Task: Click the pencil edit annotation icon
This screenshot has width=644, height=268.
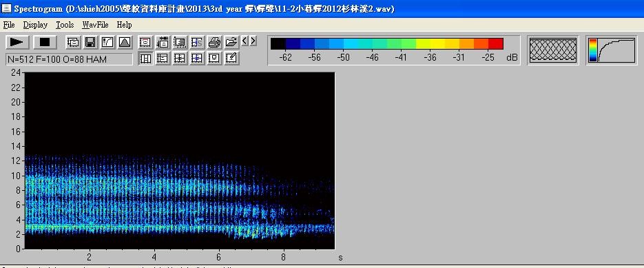Action: click(232, 59)
